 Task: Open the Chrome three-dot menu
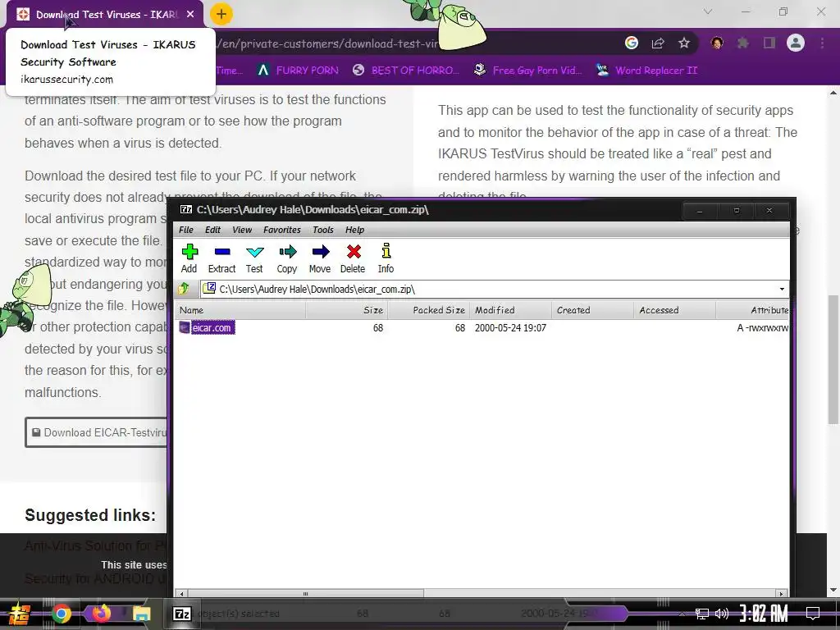click(x=822, y=43)
